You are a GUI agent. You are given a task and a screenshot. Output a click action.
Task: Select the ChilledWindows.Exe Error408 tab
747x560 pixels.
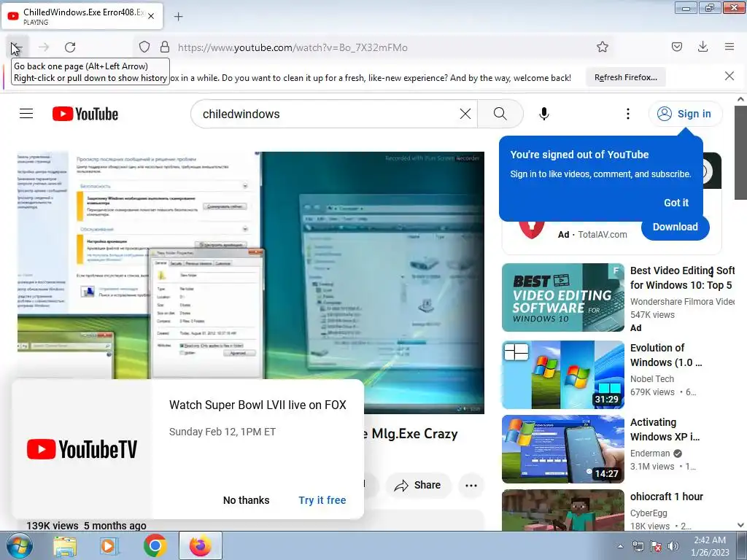(82, 16)
